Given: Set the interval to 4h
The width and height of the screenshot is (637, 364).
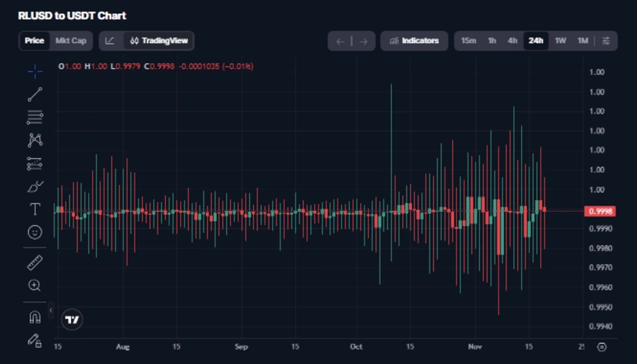Looking at the screenshot, I should tap(513, 40).
